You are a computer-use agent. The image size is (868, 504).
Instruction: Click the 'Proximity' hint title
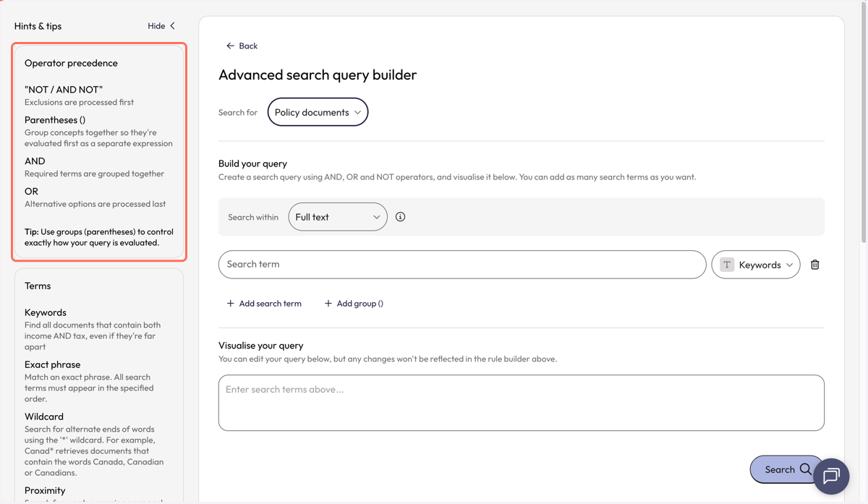pyautogui.click(x=45, y=490)
